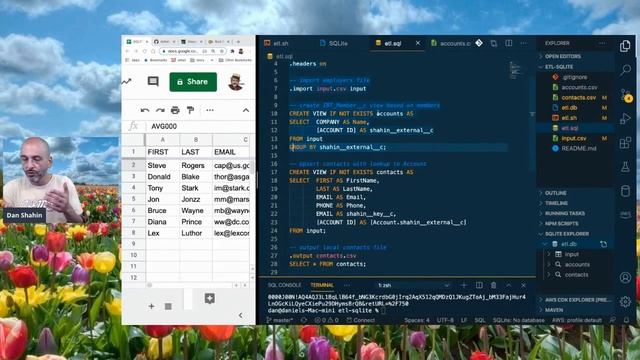The width and height of the screenshot is (640, 360).
Task: Open input.csv in file explorer
Action: 573,138
